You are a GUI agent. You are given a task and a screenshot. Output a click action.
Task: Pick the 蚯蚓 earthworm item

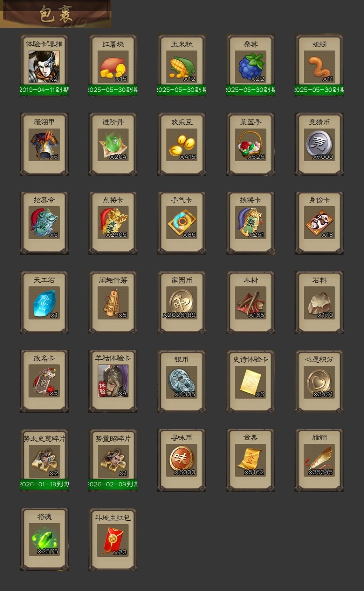click(x=319, y=65)
